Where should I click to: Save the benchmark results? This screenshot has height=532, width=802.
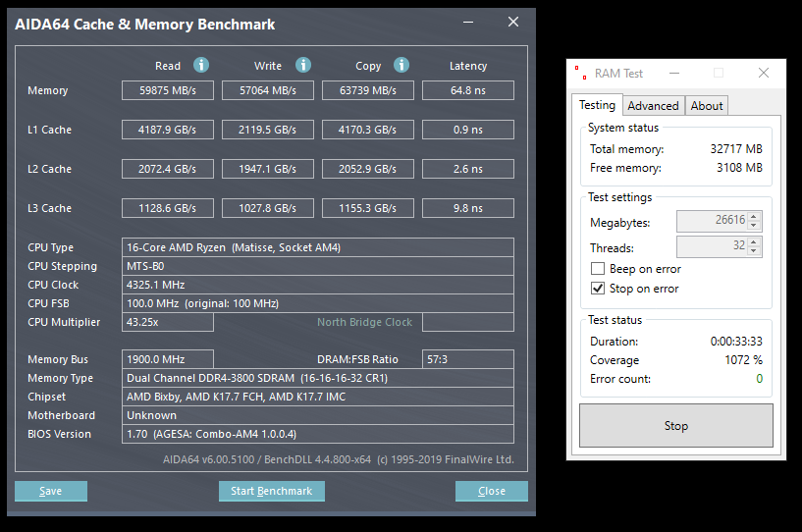(x=51, y=491)
